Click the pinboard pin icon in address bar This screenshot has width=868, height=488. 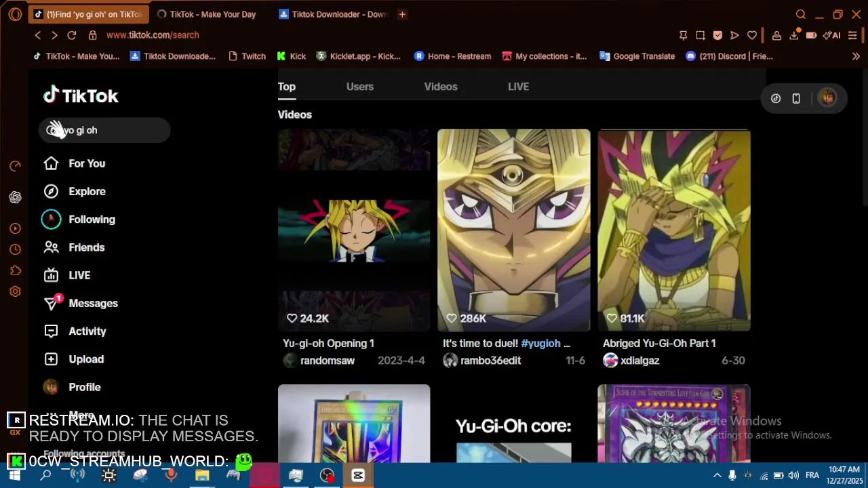684,35
